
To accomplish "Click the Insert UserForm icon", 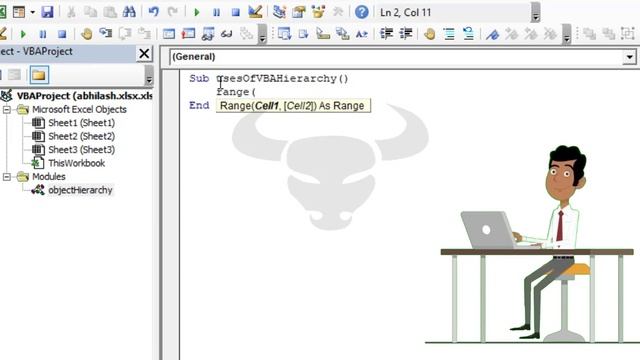I will coord(19,12).
